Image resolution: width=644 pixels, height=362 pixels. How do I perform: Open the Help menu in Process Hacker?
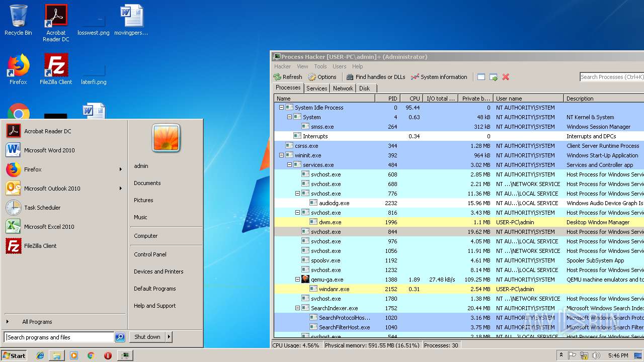pos(357,66)
